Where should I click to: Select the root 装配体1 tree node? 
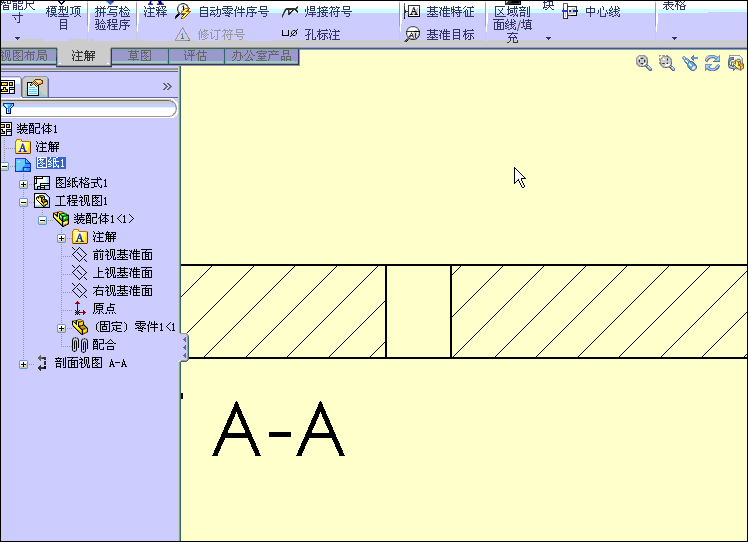37,129
